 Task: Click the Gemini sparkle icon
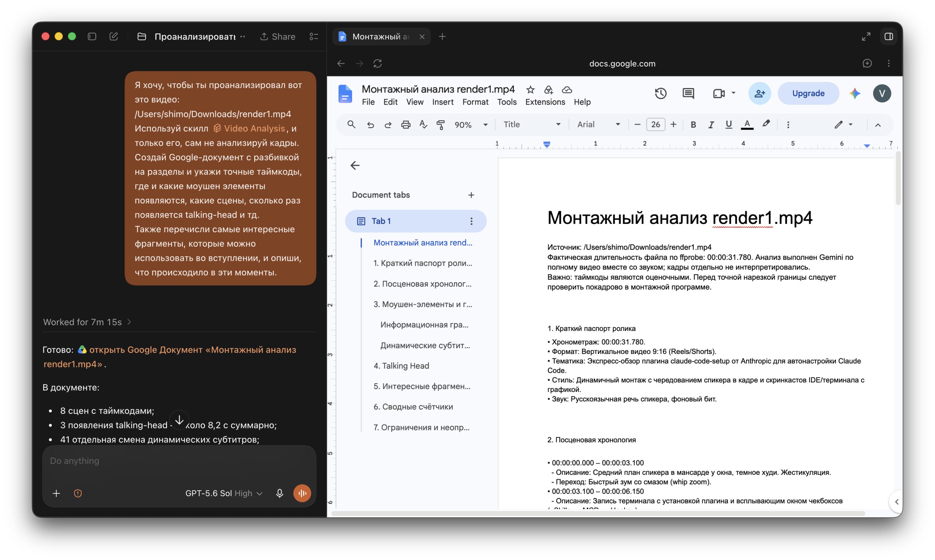click(855, 93)
